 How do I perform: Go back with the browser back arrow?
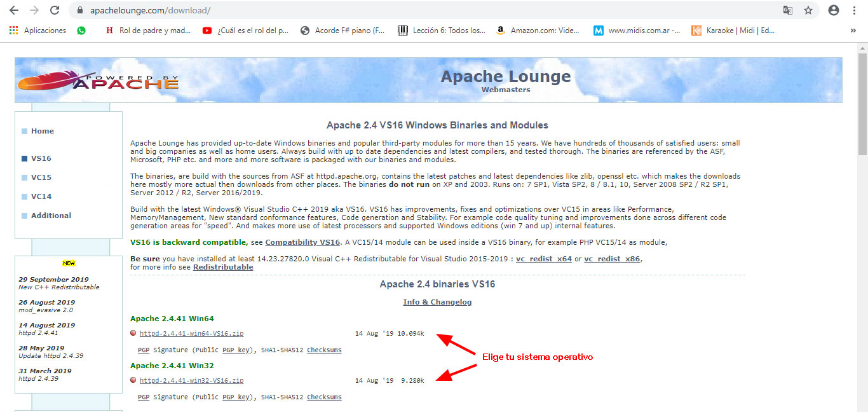pyautogui.click(x=13, y=11)
